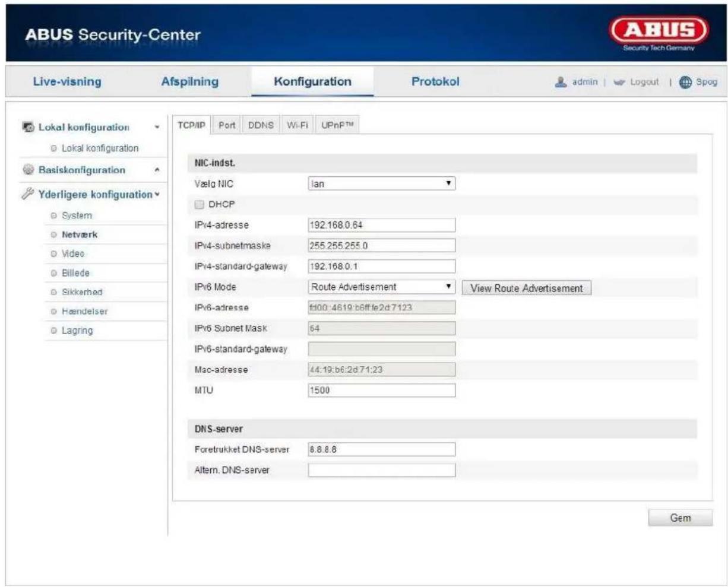Screen dimensions: 728x587
Task: Click the ABUS Security-Center title
Action: pyautogui.click(x=113, y=34)
